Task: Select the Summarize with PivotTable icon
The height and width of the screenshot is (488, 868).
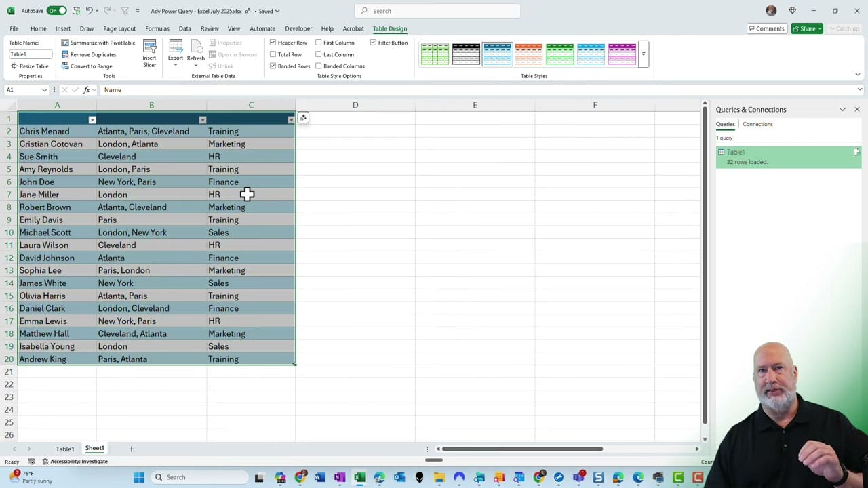Action: [65, 42]
